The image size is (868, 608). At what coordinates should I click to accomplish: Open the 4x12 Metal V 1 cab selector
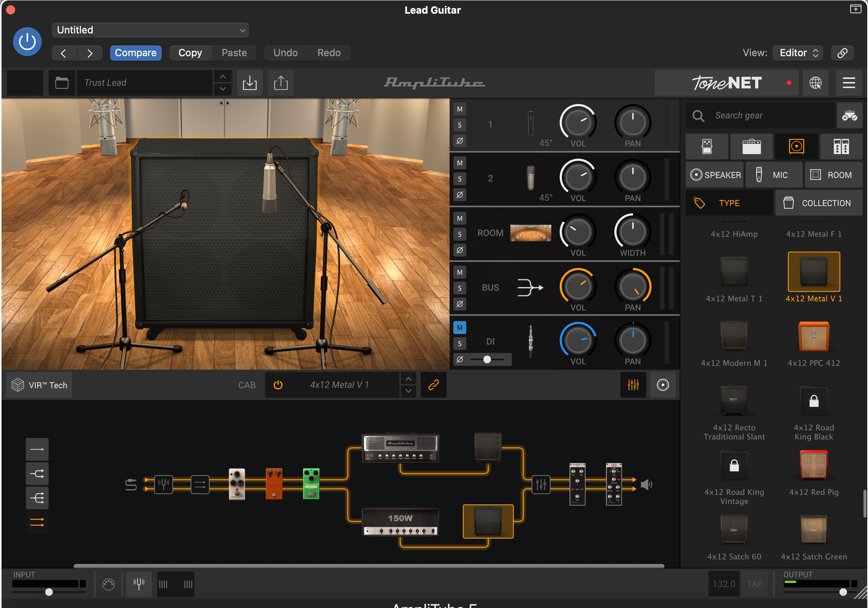[339, 385]
